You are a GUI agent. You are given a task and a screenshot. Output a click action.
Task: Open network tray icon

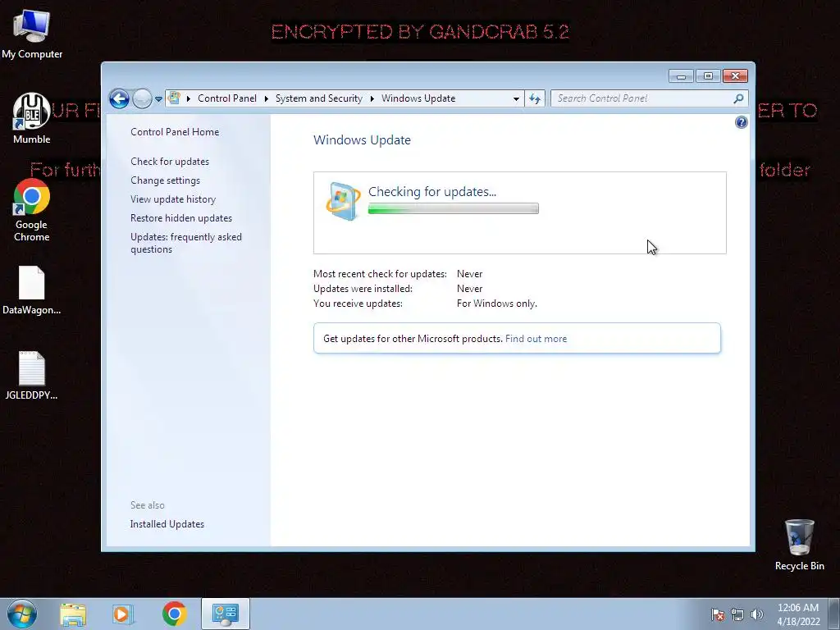pyautogui.click(x=737, y=615)
